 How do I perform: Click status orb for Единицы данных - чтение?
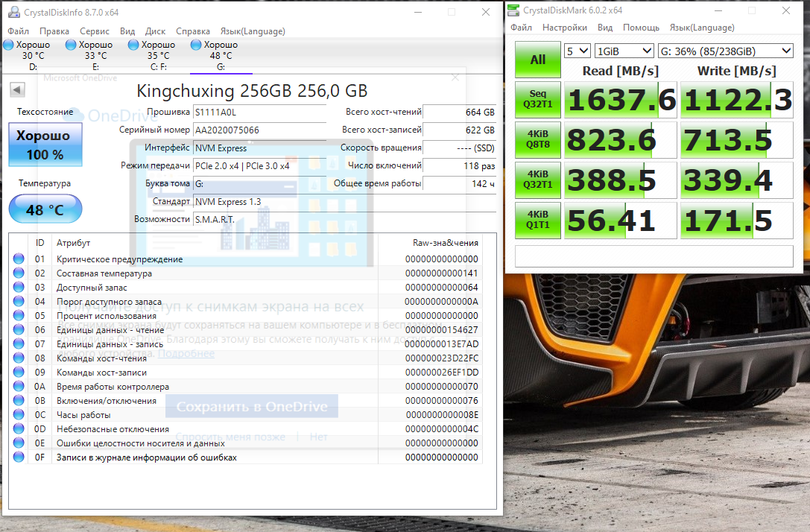19,329
